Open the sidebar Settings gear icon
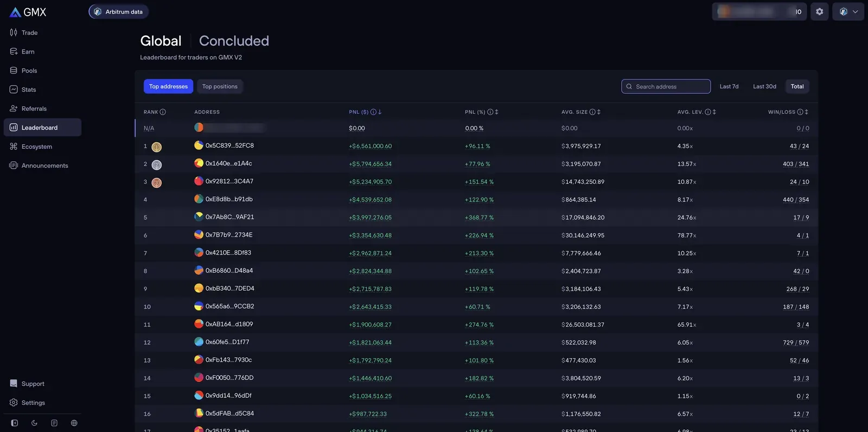The height and width of the screenshot is (432, 868). 14,403
